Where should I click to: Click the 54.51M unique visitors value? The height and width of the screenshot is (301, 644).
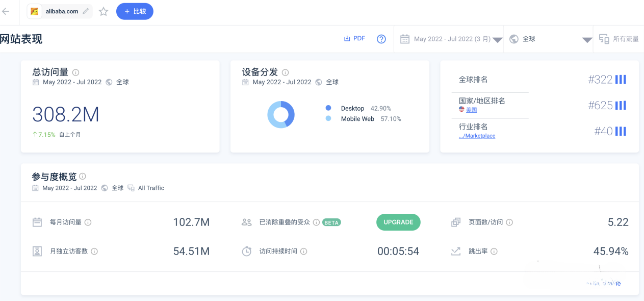coord(191,251)
